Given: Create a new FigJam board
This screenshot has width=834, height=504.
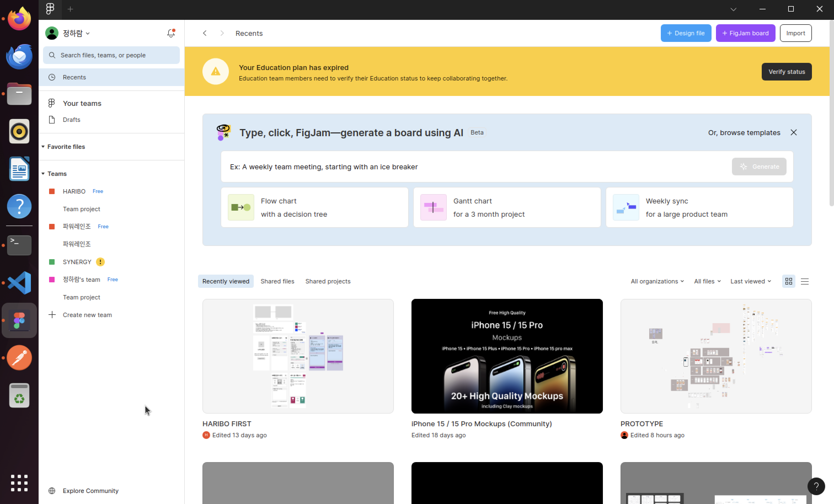Looking at the screenshot, I should 746,33.
